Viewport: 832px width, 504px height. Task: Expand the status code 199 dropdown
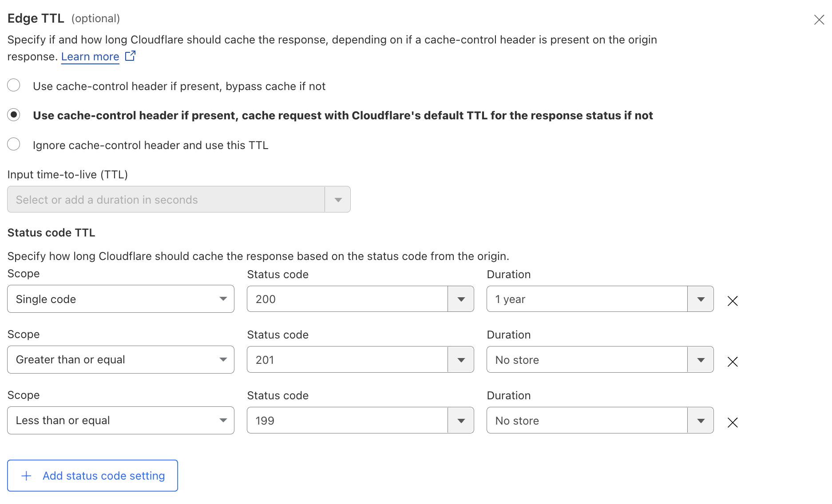(x=461, y=420)
